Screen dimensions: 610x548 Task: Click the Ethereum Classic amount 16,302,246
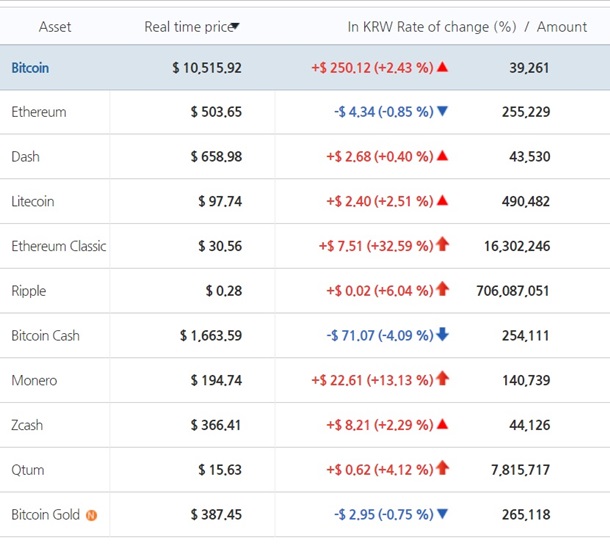point(517,246)
